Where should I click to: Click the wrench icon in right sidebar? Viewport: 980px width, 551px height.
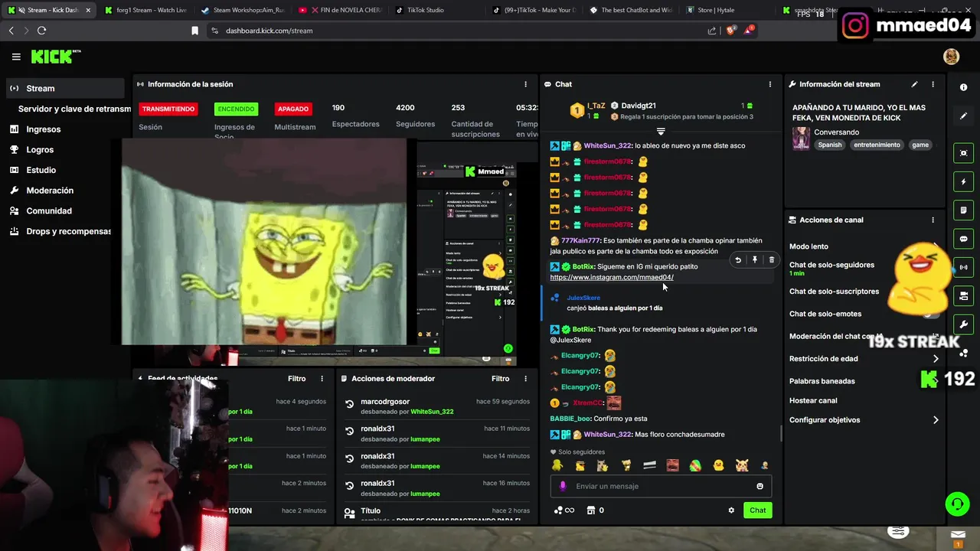coord(963,324)
